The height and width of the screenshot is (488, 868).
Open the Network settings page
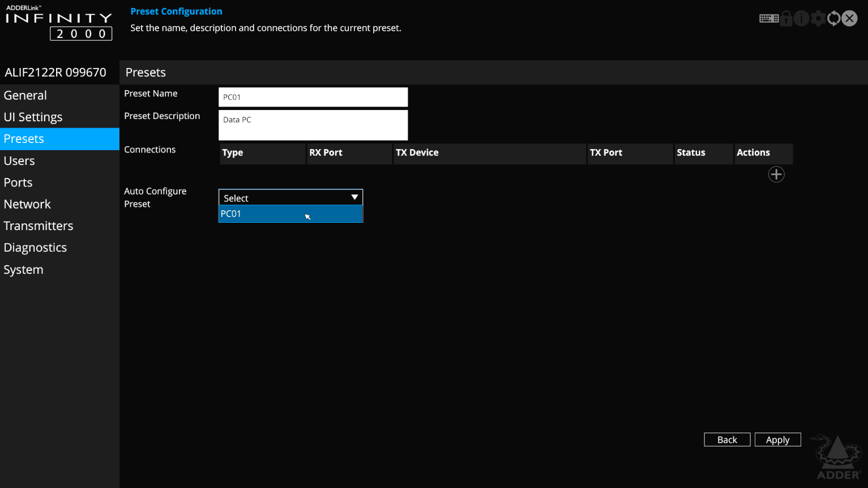(x=27, y=204)
